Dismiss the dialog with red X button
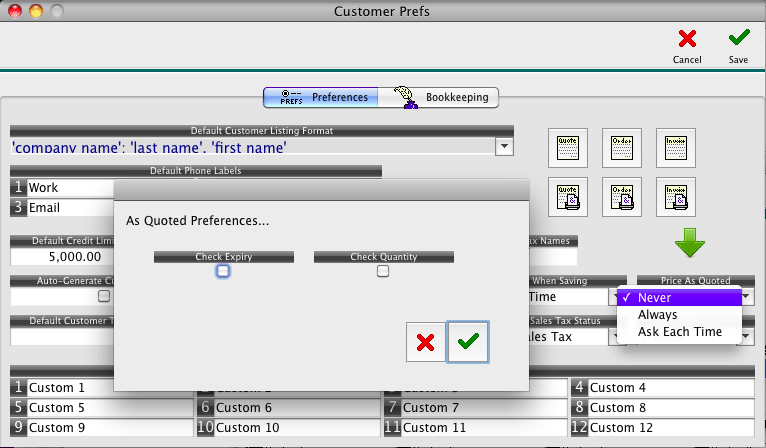 pos(426,342)
